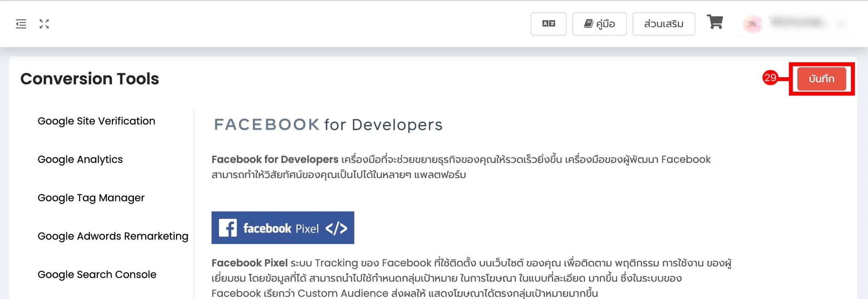This screenshot has width=868, height=299.
Task: Toggle fullscreen mode icon
Action: [x=44, y=24]
